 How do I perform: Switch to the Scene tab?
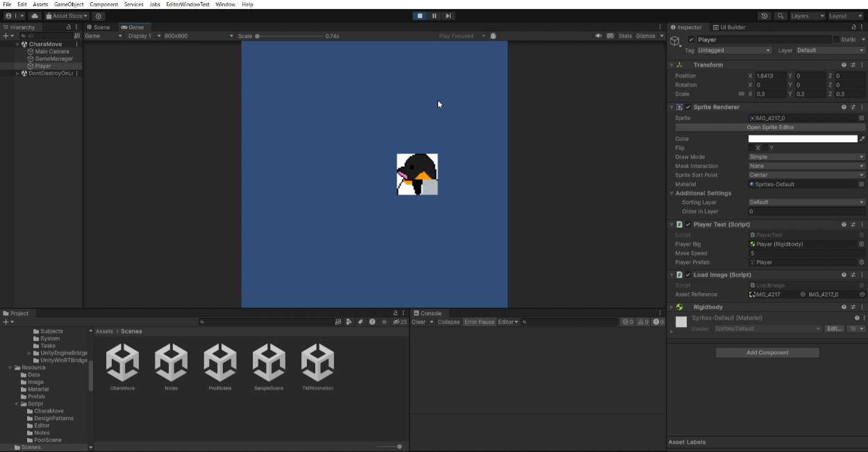(99, 27)
